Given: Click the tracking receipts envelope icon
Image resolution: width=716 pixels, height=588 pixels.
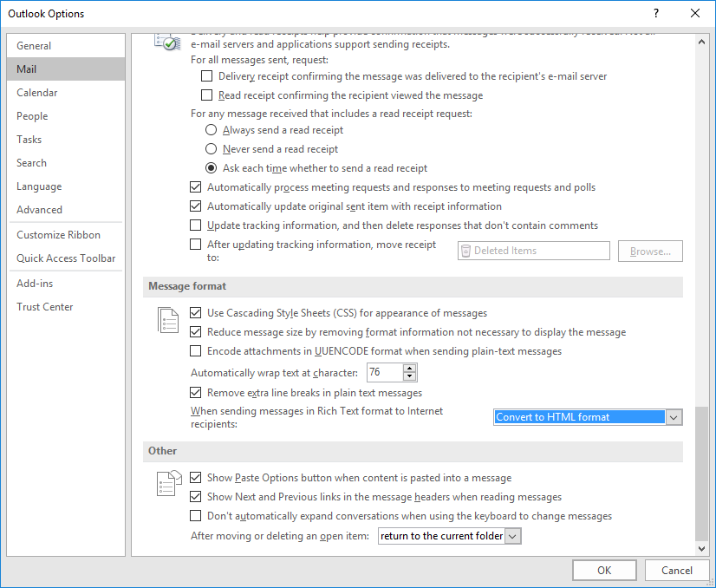Looking at the screenshot, I should tap(167, 42).
